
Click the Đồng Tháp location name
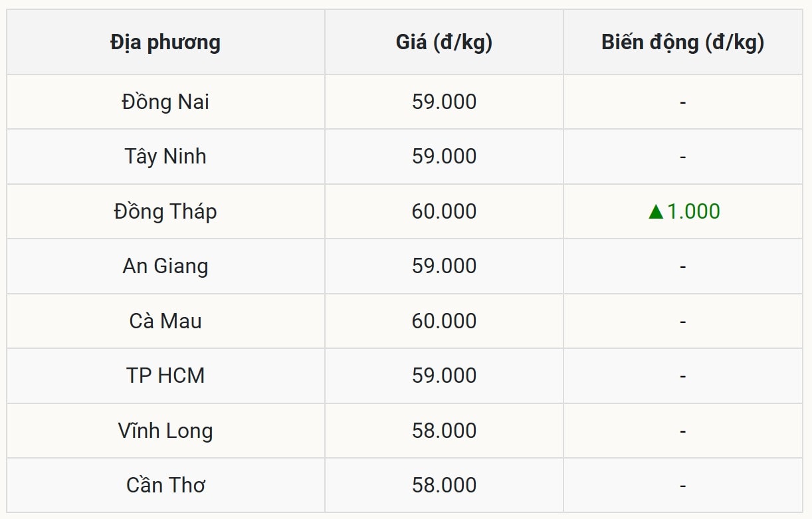[165, 212]
